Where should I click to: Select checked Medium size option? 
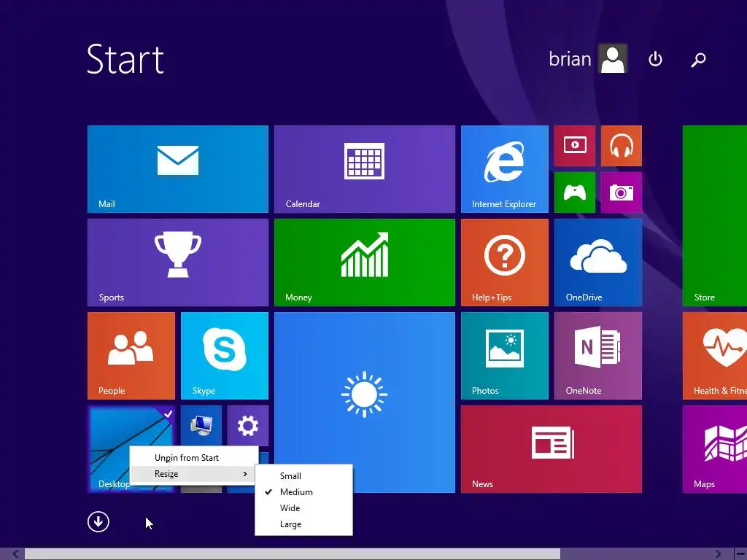tap(304, 492)
